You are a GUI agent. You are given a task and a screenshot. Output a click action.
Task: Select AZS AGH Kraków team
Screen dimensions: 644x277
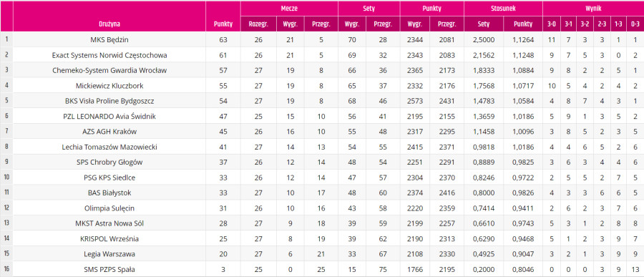coord(109,132)
